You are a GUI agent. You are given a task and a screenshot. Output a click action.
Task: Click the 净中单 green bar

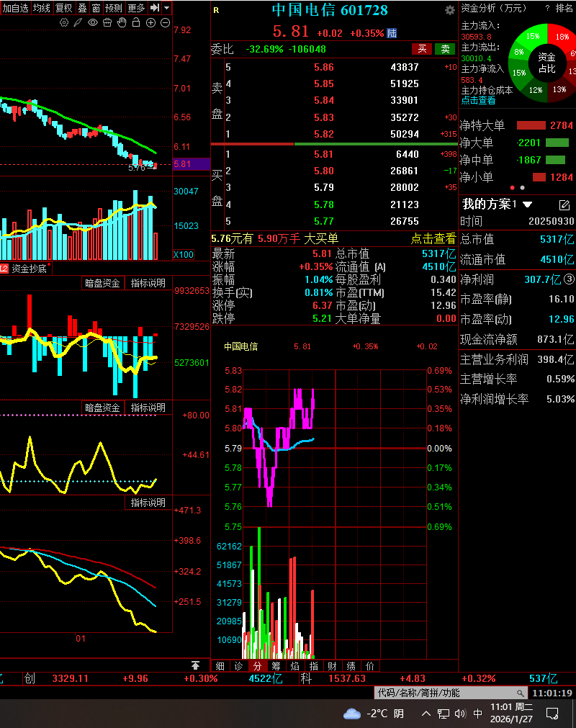pos(555,160)
